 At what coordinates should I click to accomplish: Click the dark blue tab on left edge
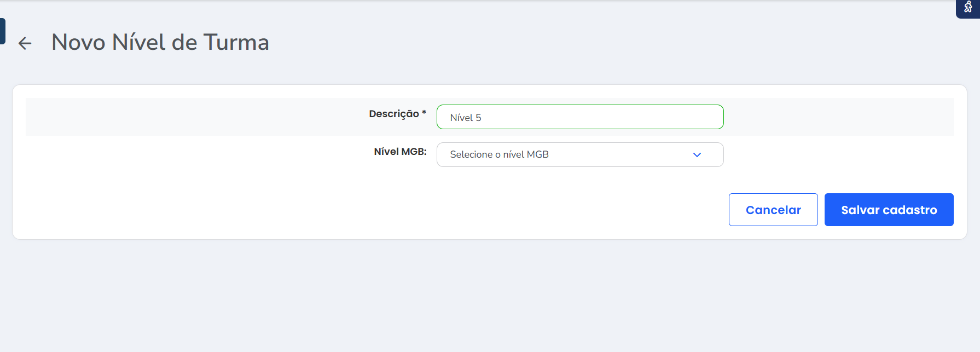[2, 31]
